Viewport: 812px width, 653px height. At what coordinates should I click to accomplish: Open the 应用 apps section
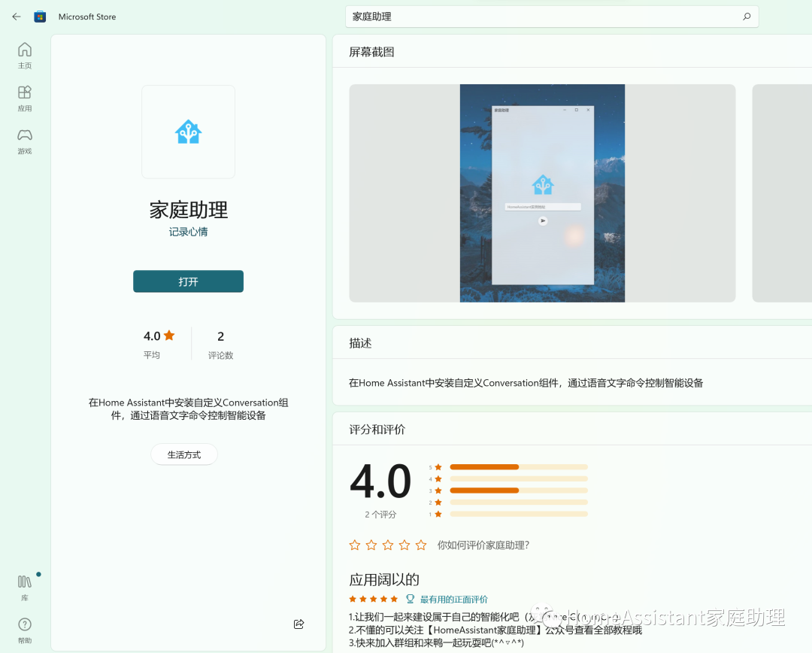[24, 99]
